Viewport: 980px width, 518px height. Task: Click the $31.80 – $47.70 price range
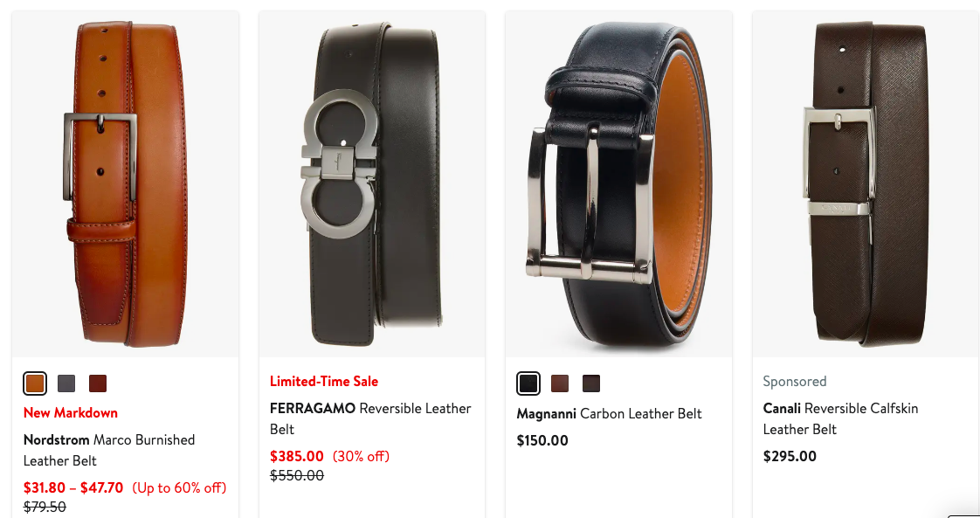(73, 487)
